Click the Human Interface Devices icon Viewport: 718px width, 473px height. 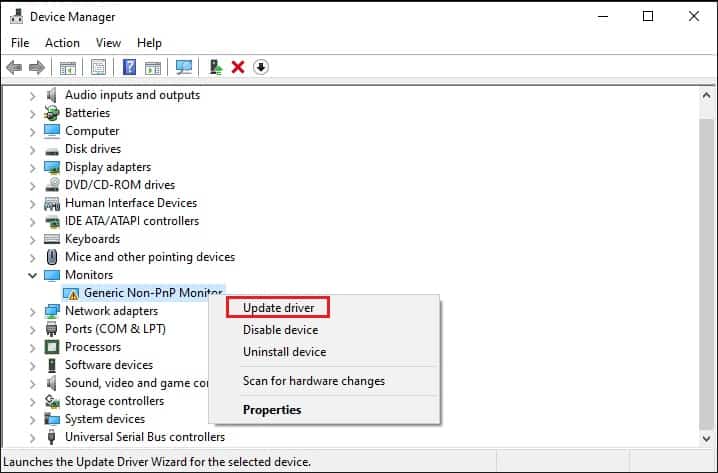coord(52,203)
